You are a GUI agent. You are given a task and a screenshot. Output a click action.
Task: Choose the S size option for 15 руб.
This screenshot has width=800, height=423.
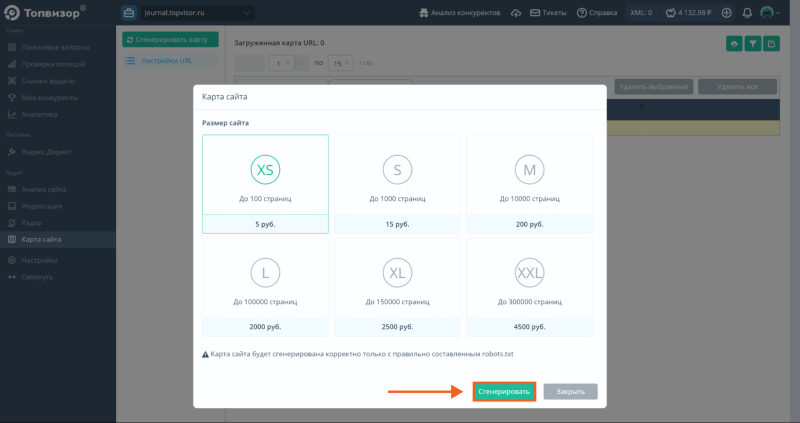(397, 183)
